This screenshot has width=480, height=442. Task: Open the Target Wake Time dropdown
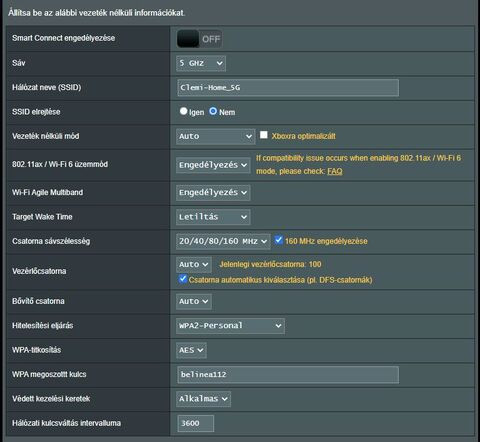point(213,217)
